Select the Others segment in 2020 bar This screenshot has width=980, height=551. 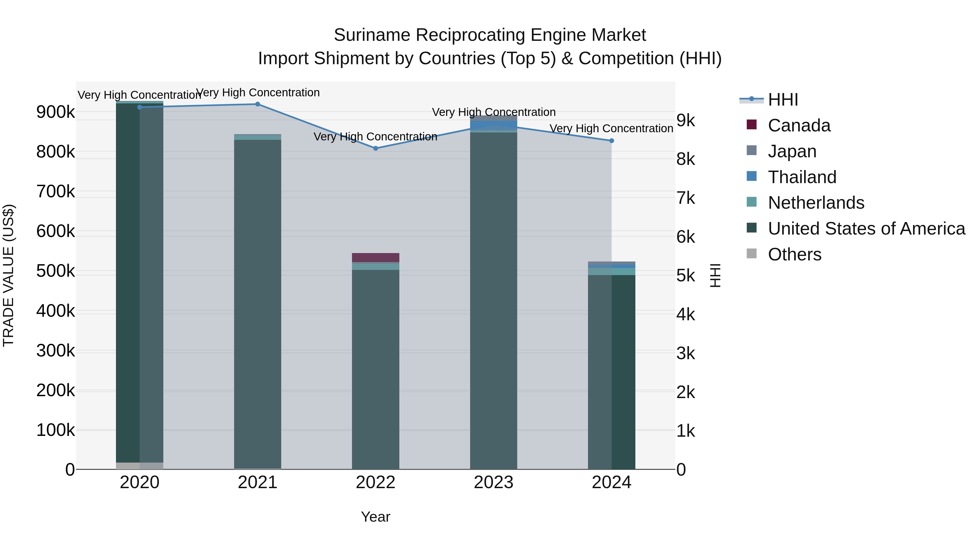pos(140,466)
